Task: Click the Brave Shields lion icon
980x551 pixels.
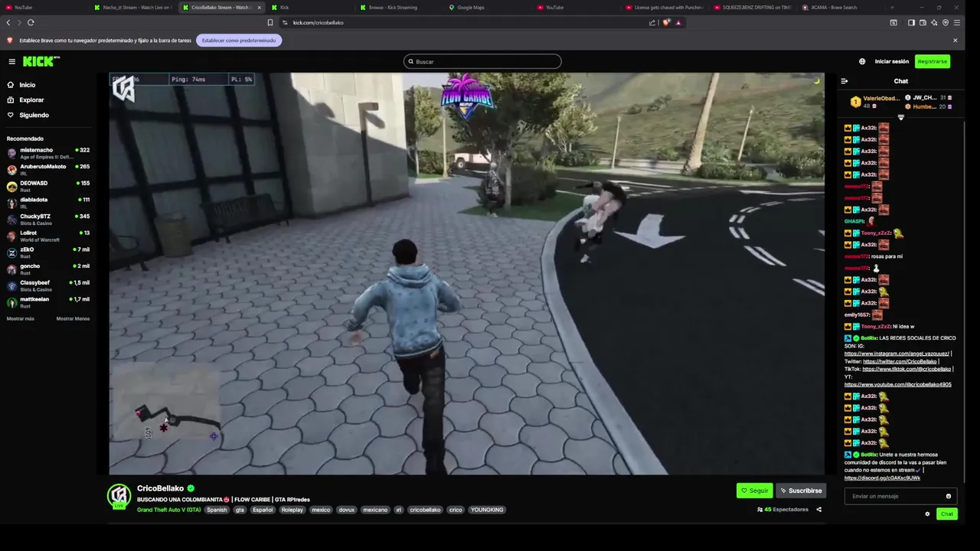Action: pos(666,22)
